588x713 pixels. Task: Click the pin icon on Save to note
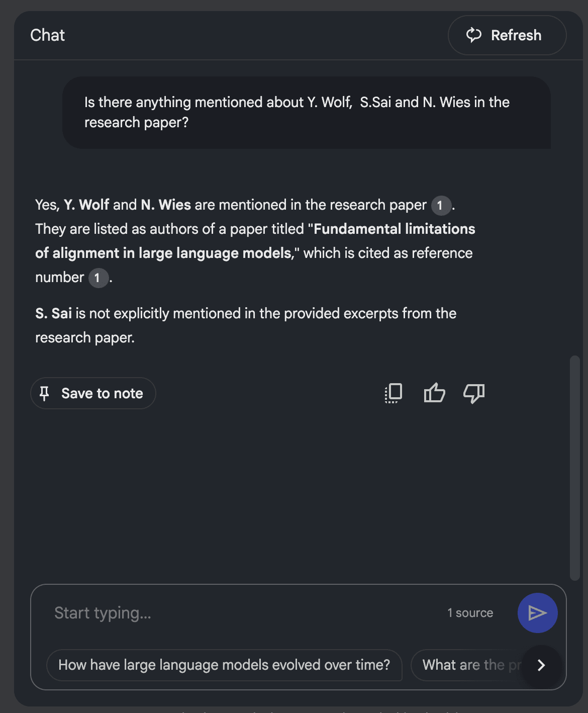click(x=44, y=393)
